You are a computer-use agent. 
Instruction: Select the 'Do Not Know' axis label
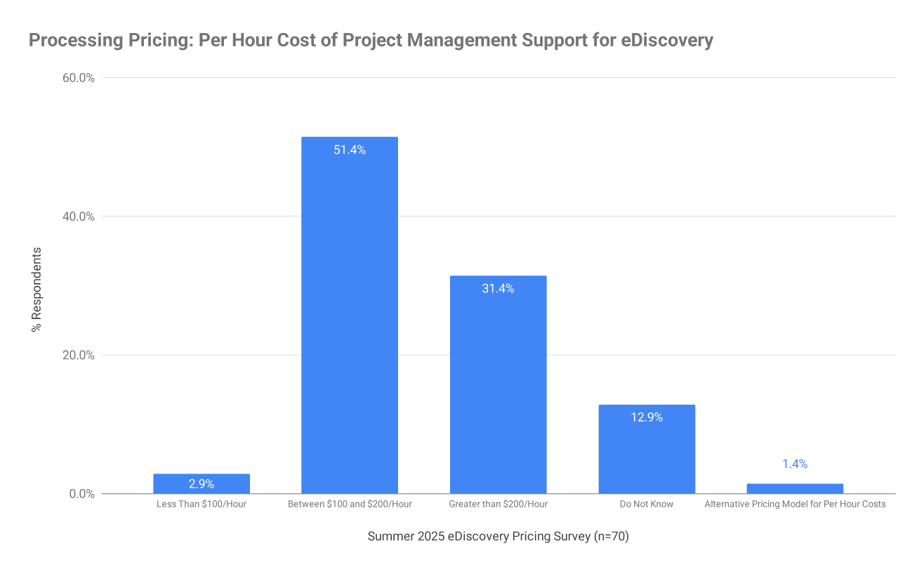pos(646,504)
